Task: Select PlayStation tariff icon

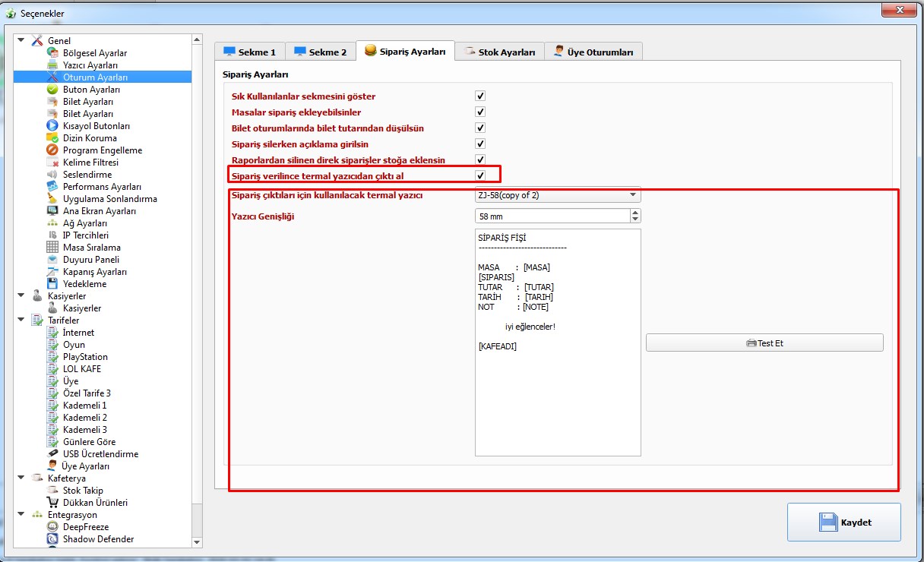Action: 52,357
